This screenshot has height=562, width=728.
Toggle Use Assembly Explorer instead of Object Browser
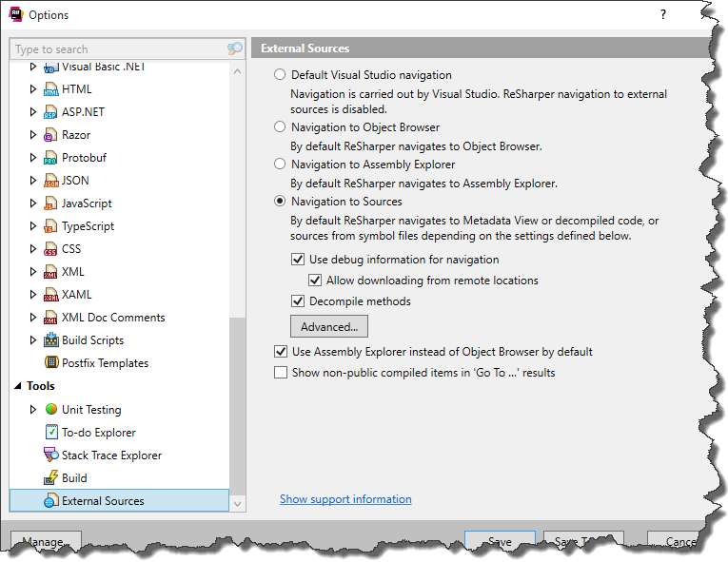(281, 351)
